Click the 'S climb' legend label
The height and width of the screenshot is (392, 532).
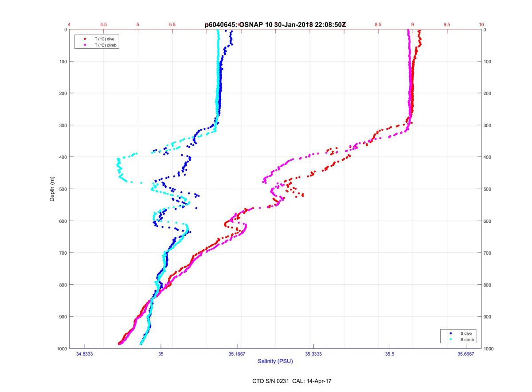pyautogui.click(x=468, y=339)
